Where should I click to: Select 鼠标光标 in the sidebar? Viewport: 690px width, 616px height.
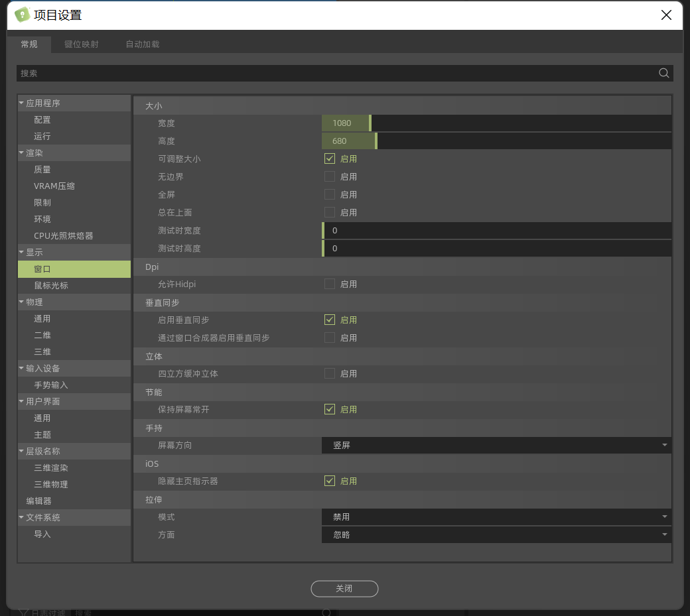click(x=51, y=286)
